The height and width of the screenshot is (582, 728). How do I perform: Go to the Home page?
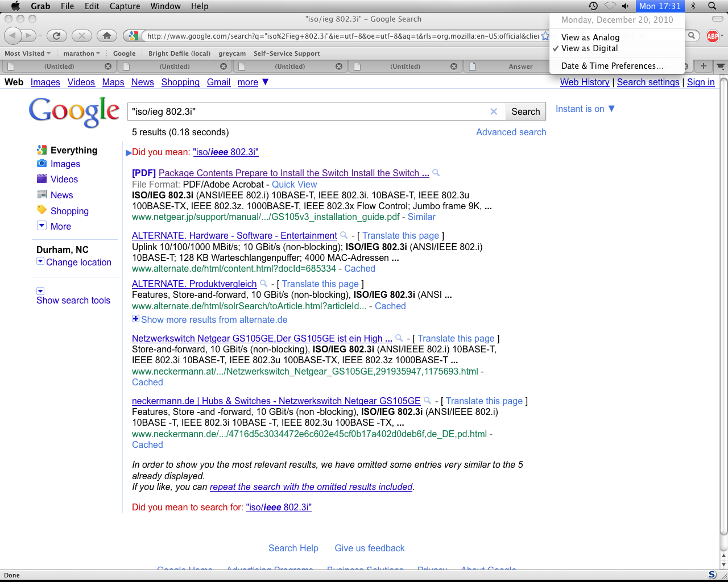(107, 36)
